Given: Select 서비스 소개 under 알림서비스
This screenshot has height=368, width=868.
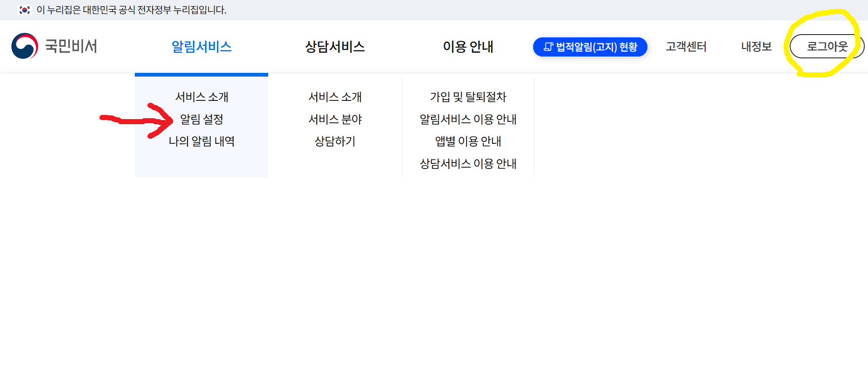Looking at the screenshot, I should point(201,97).
